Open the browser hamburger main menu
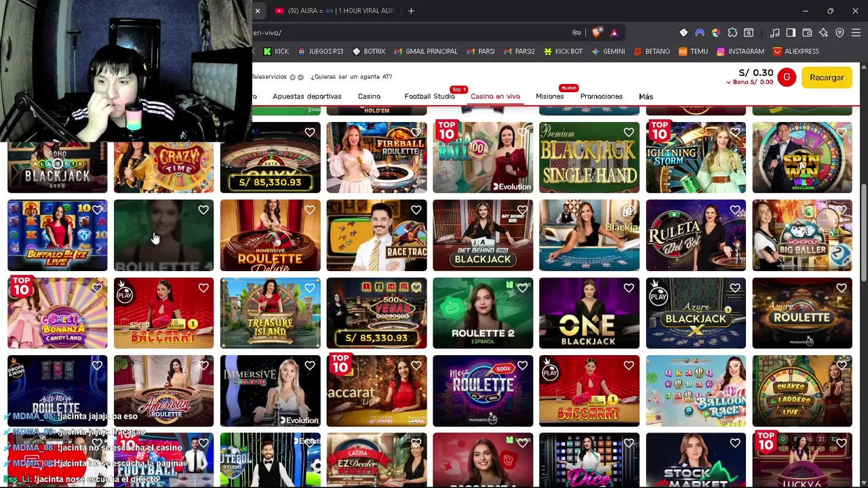Screen dimensions: 868x488 856,33
